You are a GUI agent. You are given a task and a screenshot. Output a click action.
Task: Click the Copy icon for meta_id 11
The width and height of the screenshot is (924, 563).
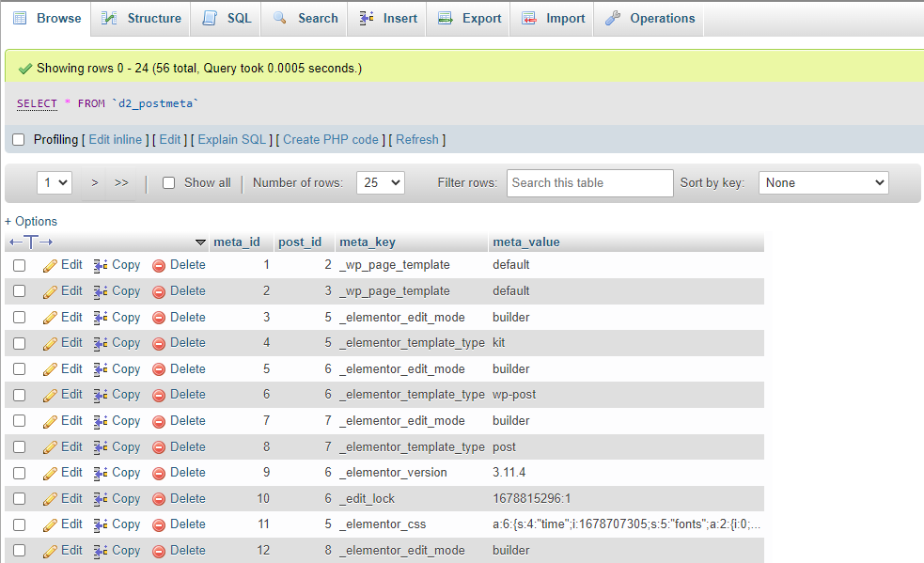(101, 525)
